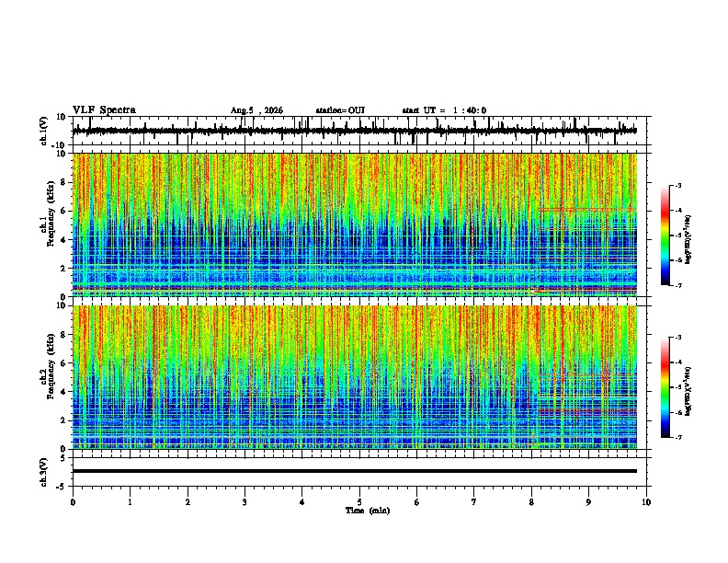
Task: Click the "Time (min)" axis title
Action: pos(368,511)
